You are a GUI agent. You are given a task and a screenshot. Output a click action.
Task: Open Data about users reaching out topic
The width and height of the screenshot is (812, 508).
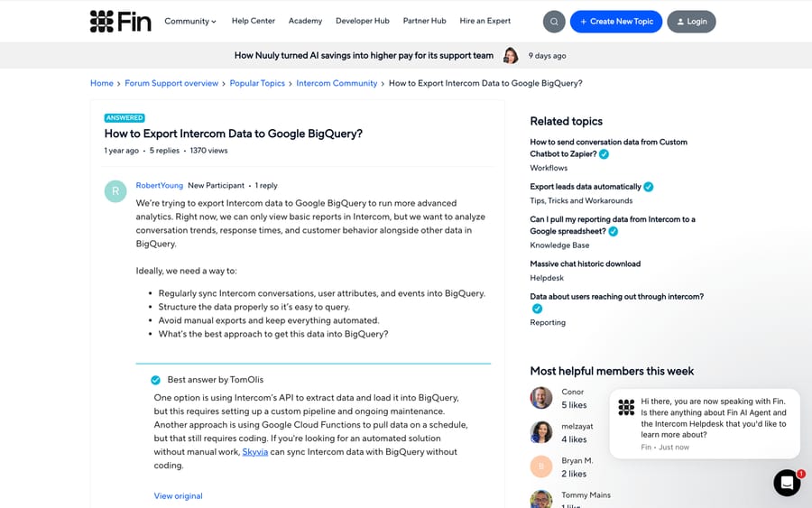pos(617,297)
